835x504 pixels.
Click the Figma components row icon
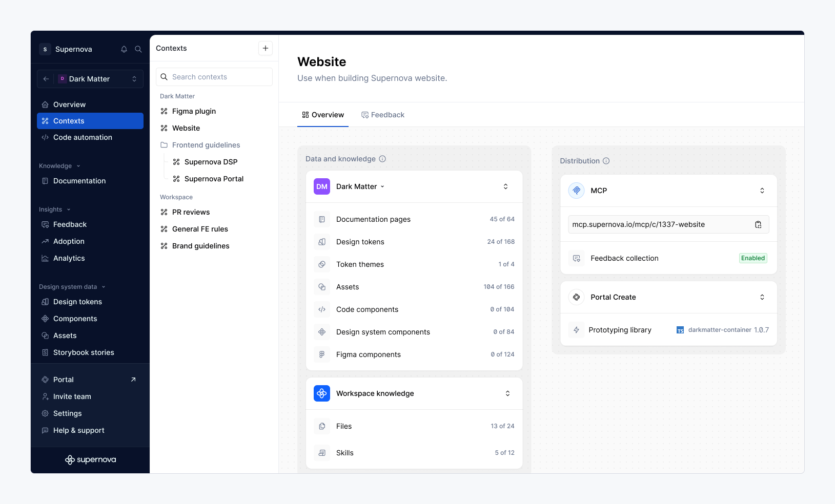322,354
